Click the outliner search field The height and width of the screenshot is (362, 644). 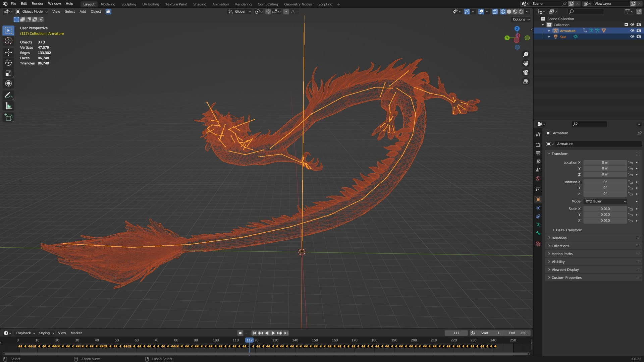click(x=586, y=11)
